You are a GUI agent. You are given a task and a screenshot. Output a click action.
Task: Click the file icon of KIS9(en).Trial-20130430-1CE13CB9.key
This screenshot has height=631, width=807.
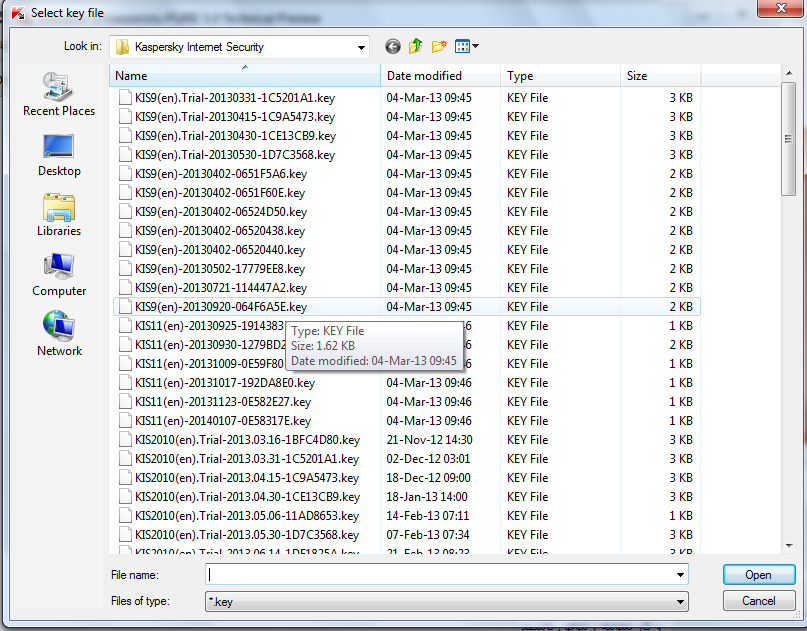coord(125,136)
